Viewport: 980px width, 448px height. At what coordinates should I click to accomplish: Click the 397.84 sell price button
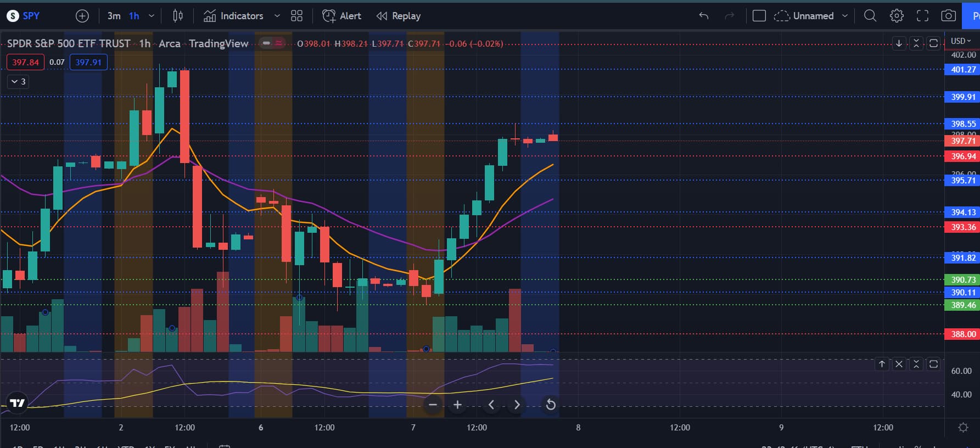click(25, 62)
